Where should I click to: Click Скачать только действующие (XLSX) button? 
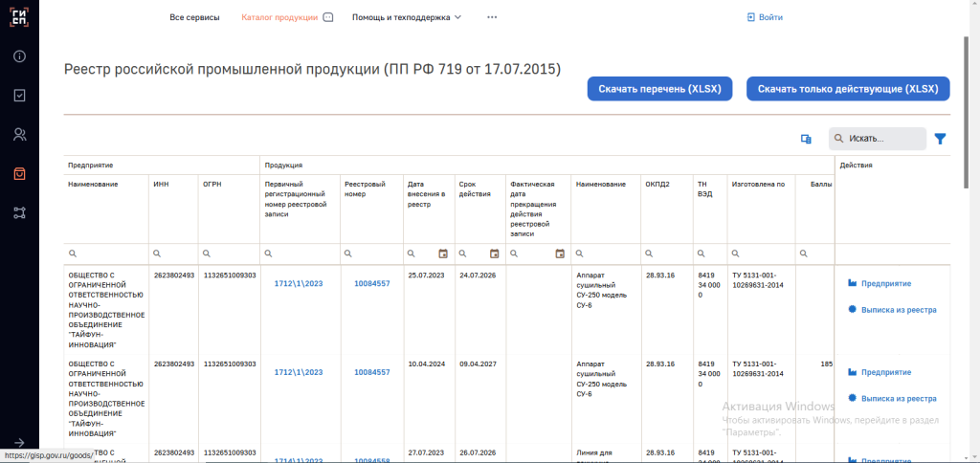click(x=848, y=89)
